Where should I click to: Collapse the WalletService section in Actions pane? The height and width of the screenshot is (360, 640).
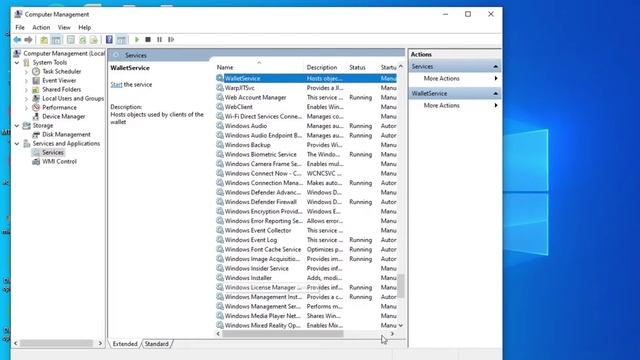[496, 93]
